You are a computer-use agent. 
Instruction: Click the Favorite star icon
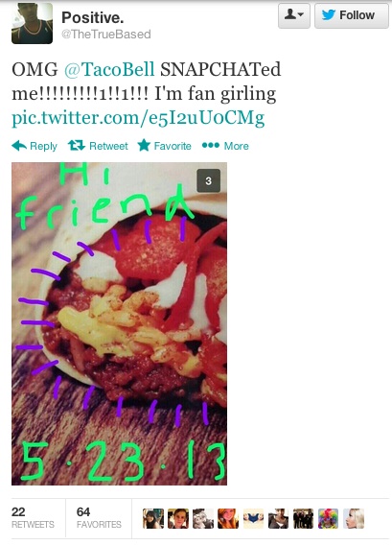[x=144, y=145]
